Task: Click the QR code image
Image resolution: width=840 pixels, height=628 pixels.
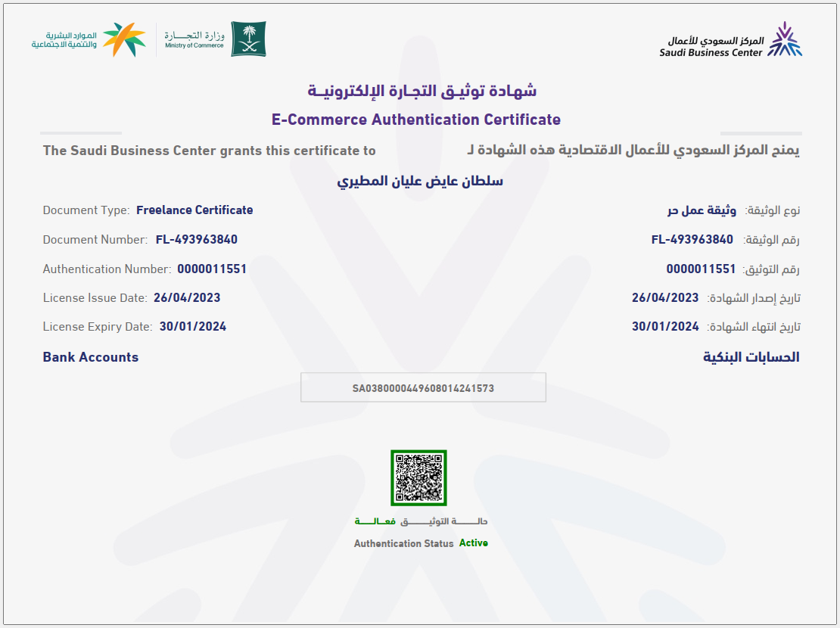Action: click(x=418, y=477)
